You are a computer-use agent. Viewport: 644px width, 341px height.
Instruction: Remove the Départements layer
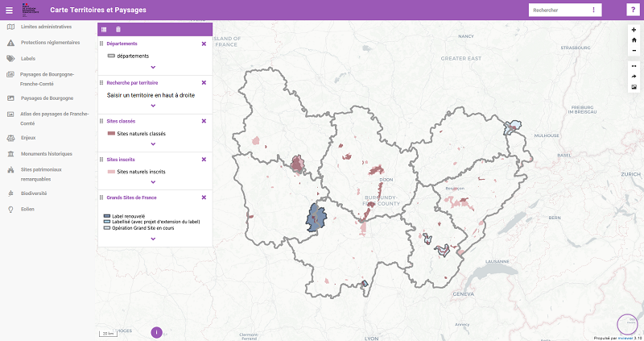point(204,44)
